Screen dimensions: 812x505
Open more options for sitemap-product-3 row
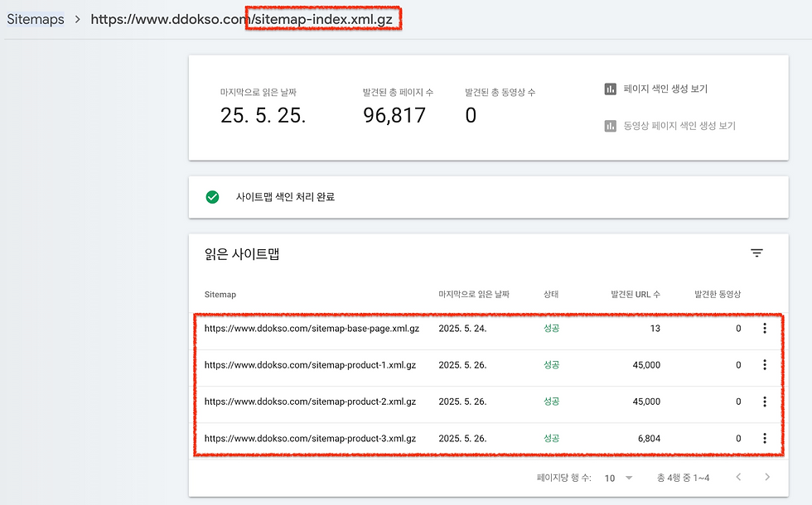[x=764, y=439]
